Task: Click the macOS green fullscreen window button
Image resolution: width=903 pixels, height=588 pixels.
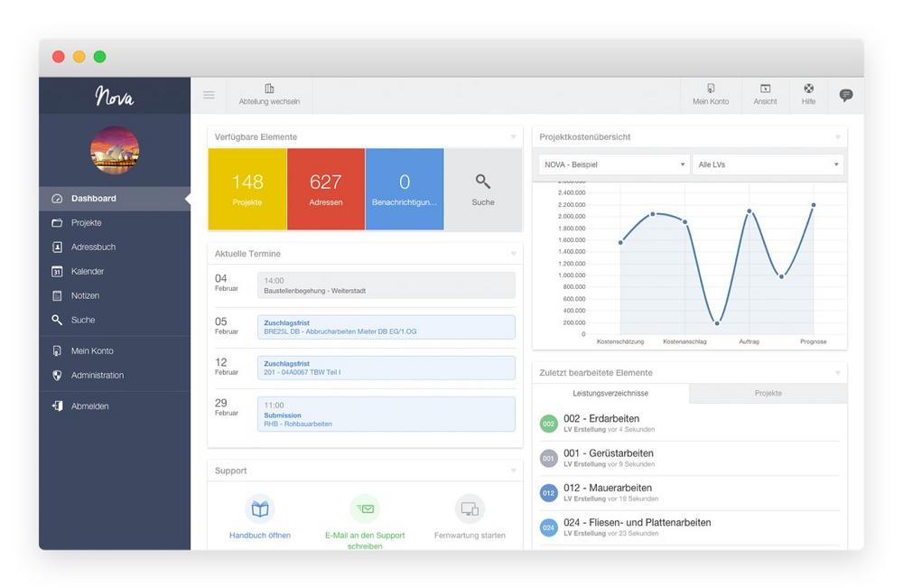Action: [x=99, y=56]
